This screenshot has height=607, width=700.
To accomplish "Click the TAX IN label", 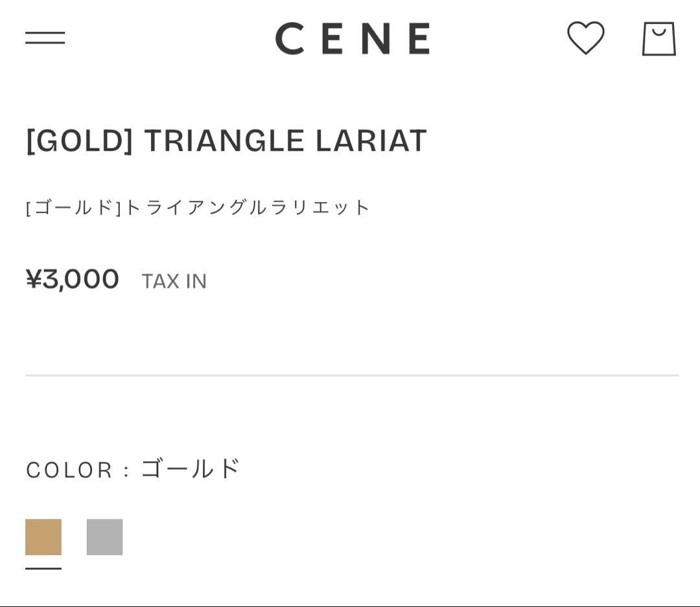I will [174, 282].
